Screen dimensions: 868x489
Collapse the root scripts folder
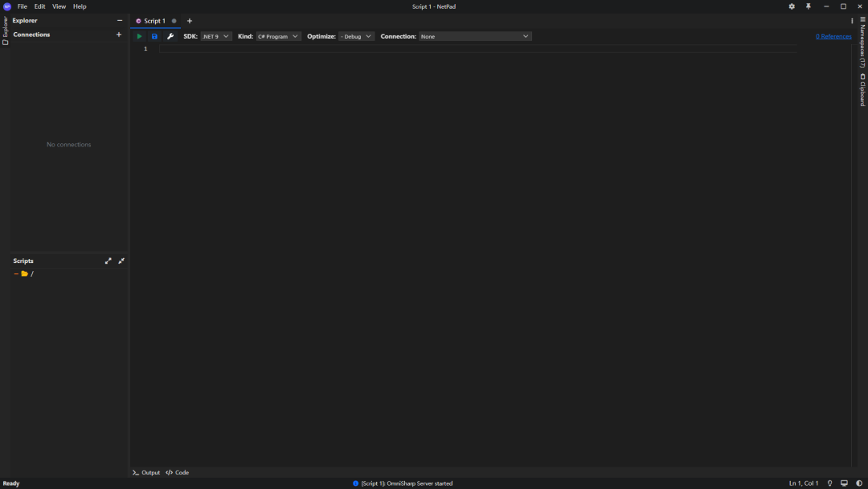pos(16,273)
